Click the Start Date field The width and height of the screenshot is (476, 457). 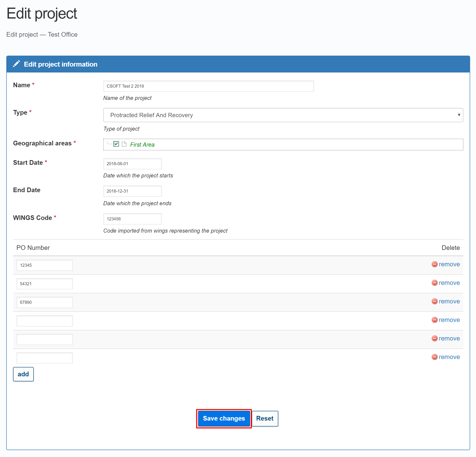tap(132, 164)
